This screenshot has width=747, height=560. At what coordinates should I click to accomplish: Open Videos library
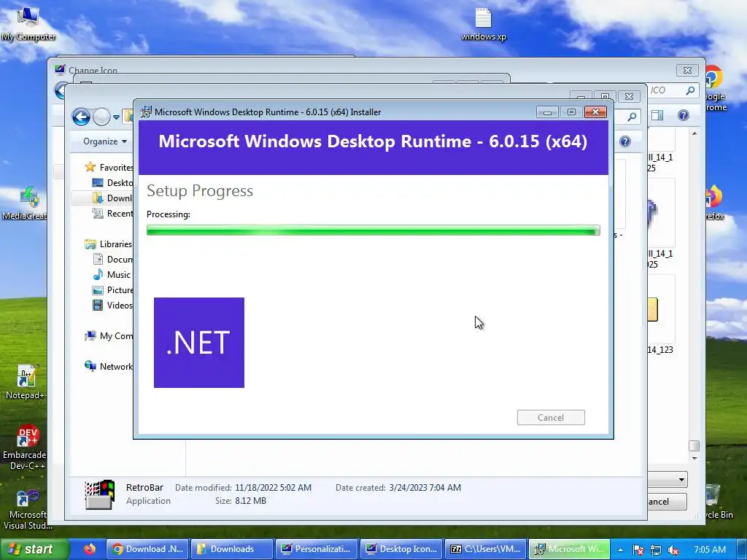[x=112, y=306]
